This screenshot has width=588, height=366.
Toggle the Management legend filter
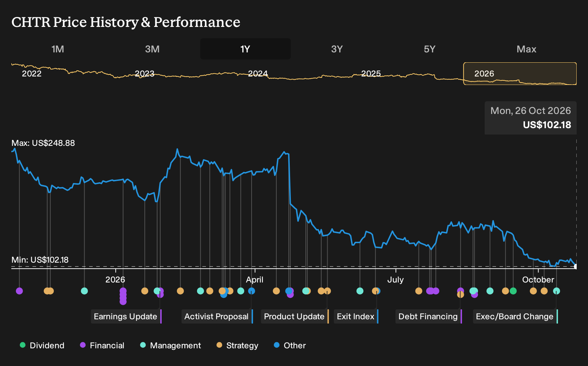171,345
